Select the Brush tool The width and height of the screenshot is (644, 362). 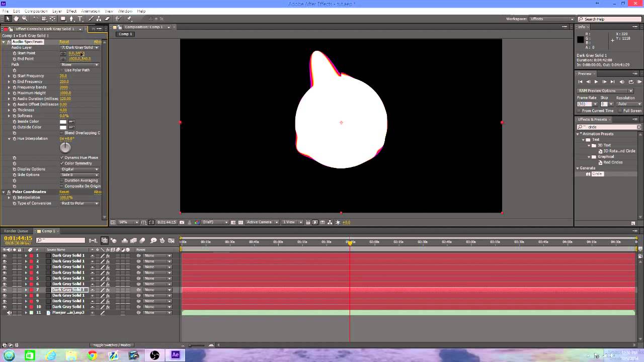pyautogui.click(x=91, y=19)
